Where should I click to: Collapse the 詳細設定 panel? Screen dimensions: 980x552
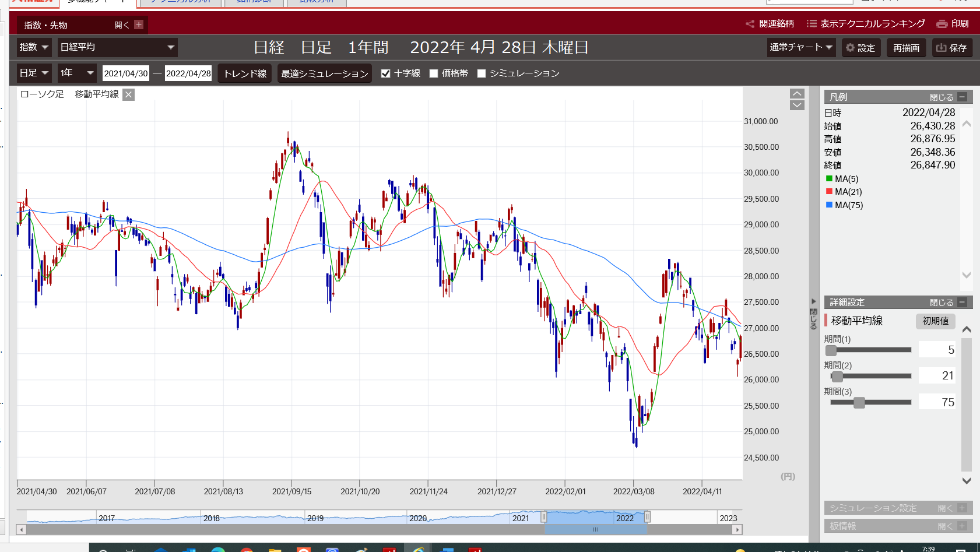pyautogui.click(x=963, y=302)
